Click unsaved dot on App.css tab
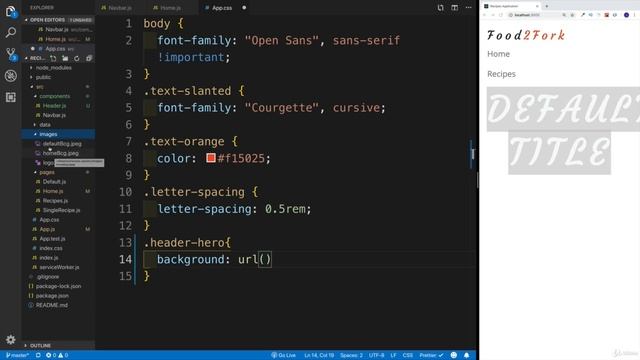The image size is (640, 360). point(244,8)
